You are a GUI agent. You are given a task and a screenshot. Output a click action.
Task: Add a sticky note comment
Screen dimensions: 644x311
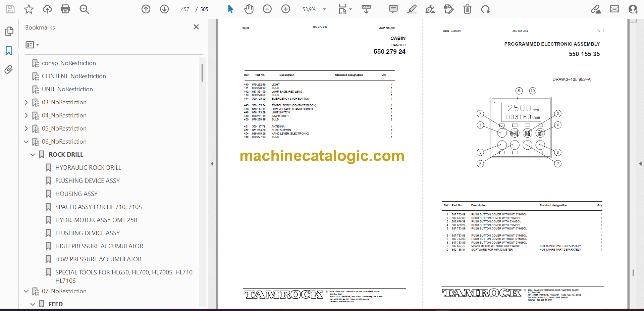coord(393,9)
